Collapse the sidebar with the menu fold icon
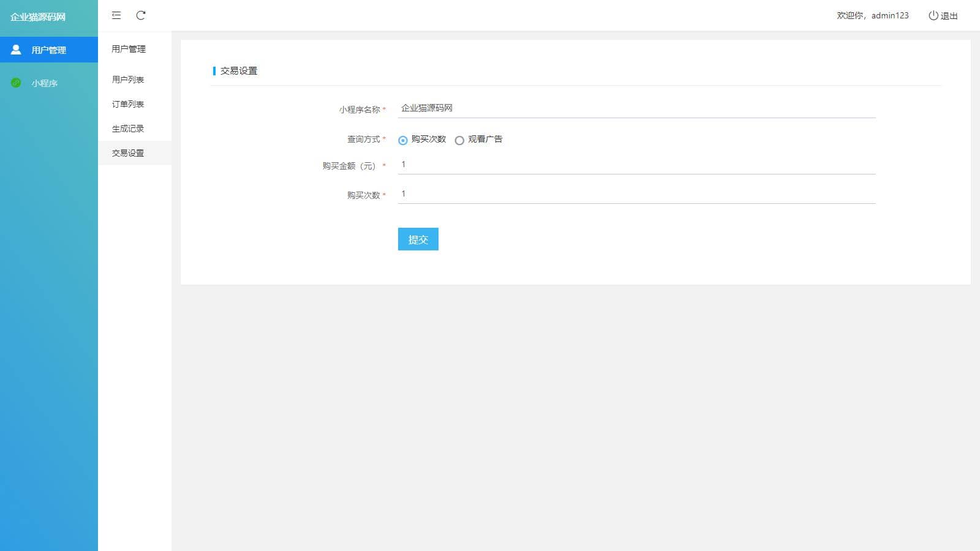The image size is (980, 551). pos(116,15)
